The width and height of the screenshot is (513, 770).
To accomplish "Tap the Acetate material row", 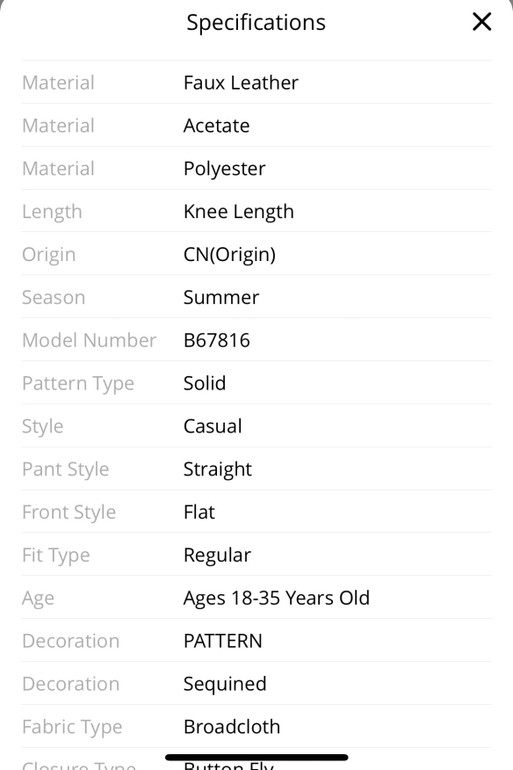I will [x=256, y=125].
